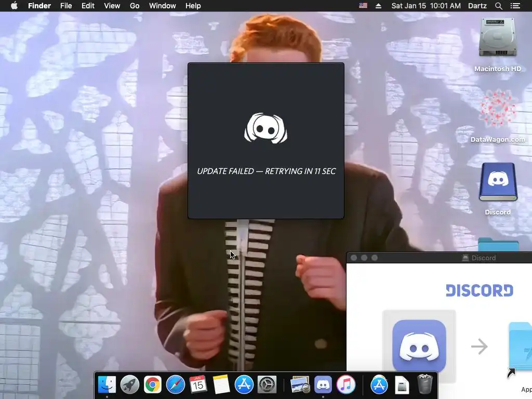
Task: Open the View menu
Action: [x=112, y=6]
